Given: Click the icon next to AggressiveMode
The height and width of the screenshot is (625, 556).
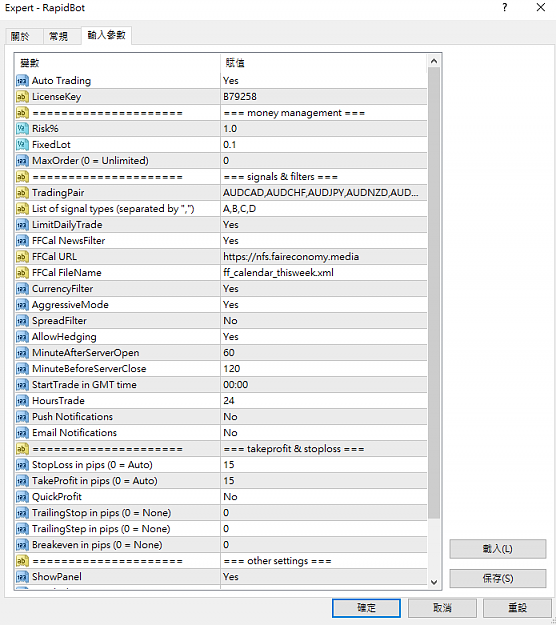Looking at the screenshot, I should [x=22, y=305].
